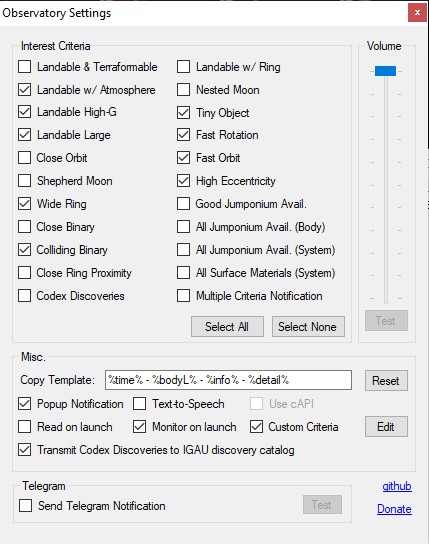Disable High Eccentricity checkbox
Screen dimensions: 429x544
coord(183,181)
